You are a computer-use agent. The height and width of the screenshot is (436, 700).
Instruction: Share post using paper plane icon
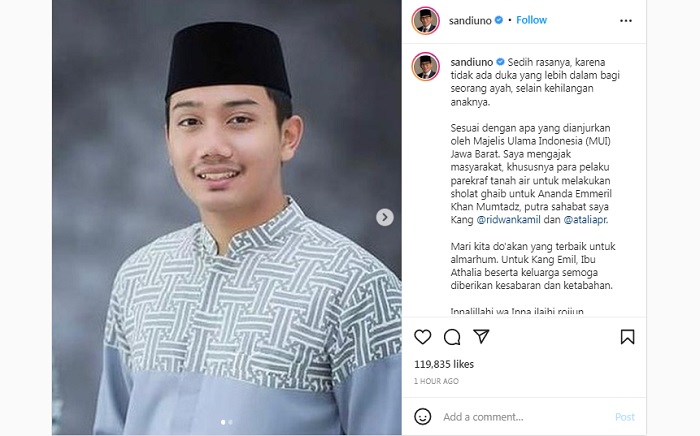[x=481, y=336]
